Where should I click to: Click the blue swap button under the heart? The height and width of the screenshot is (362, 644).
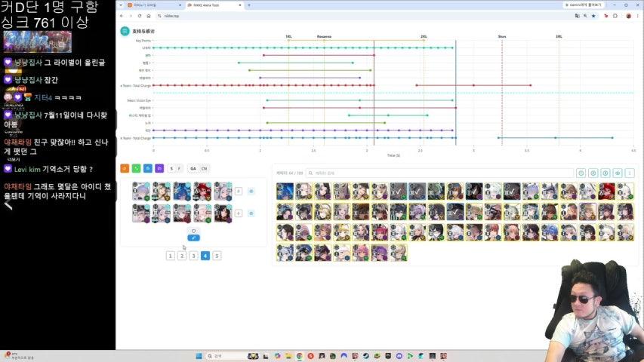pos(193,238)
